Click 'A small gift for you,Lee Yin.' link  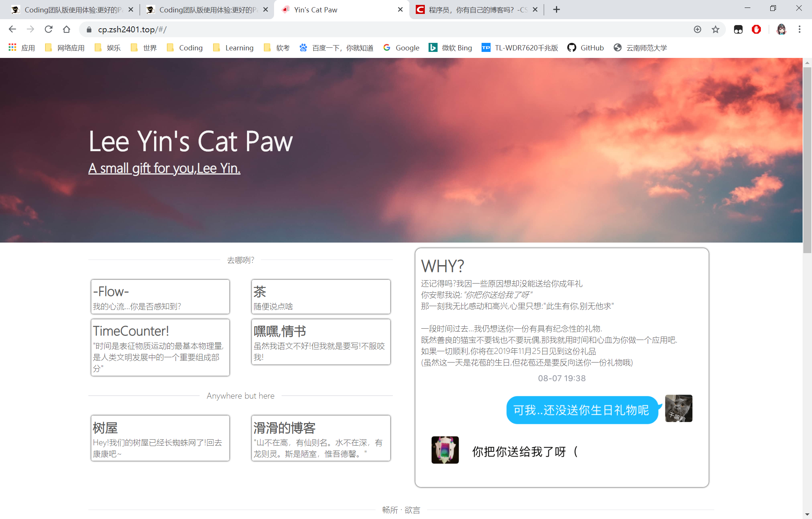(164, 168)
